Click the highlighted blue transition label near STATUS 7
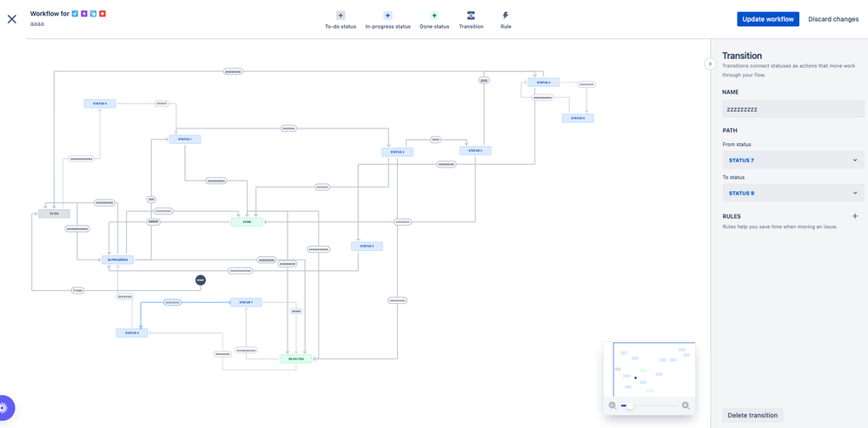This screenshot has height=428, width=868. 172,302
